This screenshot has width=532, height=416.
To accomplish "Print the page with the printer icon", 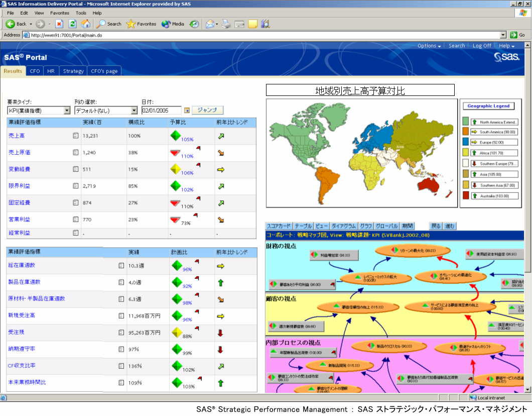I will pos(226,24).
